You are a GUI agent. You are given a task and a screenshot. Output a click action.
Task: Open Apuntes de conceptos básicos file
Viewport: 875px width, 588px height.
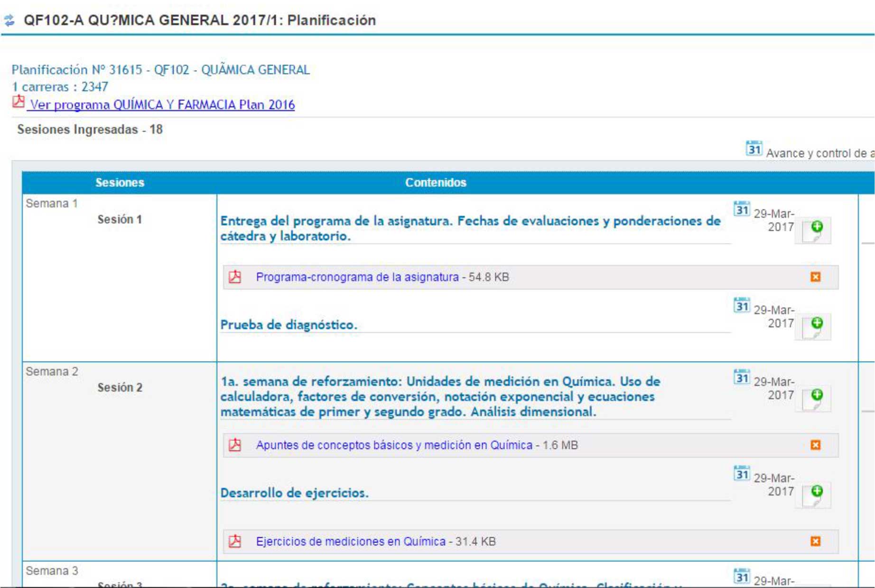coord(394,445)
